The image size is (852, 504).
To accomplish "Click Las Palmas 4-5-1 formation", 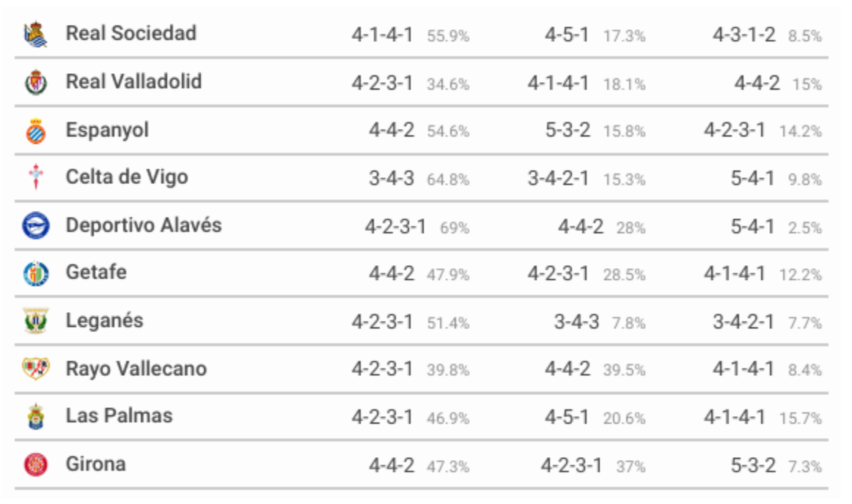I will 568,417.
